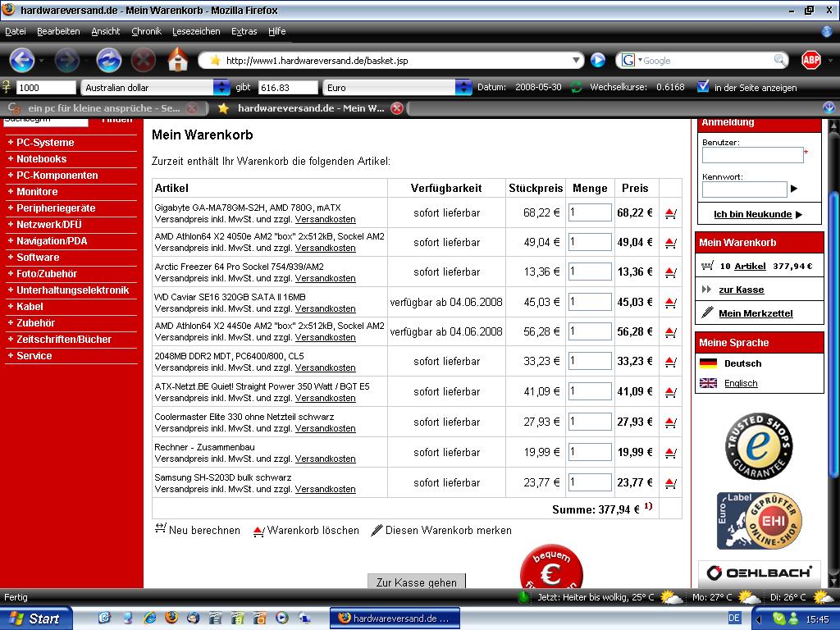840x630 pixels.
Task: Remove AMD Athlon64 X2 4050e from basket
Action: [670, 243]
